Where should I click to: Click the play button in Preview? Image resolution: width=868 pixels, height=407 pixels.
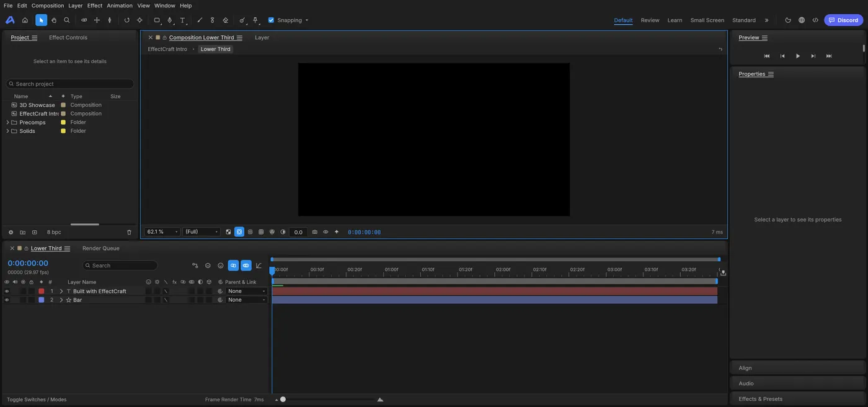click(x=798, y=56)
